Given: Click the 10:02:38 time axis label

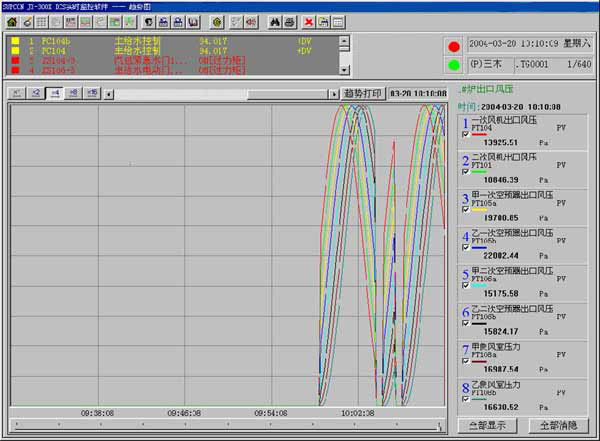Looking at the screenshot, I should (357, 413).
